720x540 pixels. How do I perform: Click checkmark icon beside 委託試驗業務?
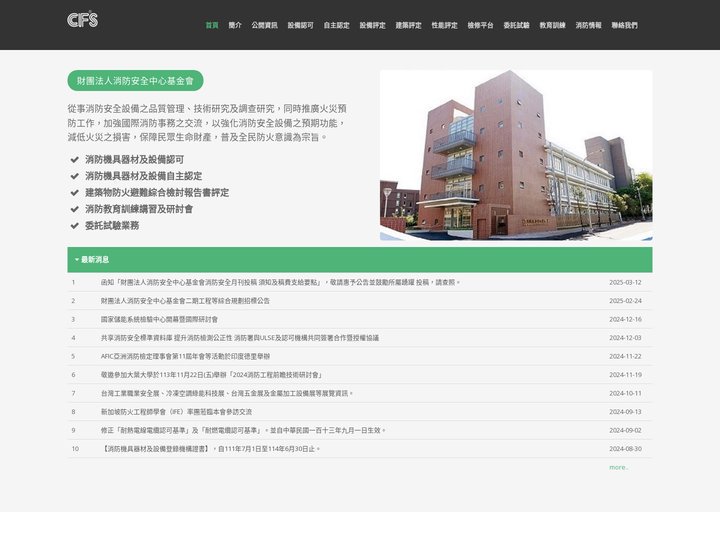click(x=74, y=226)
